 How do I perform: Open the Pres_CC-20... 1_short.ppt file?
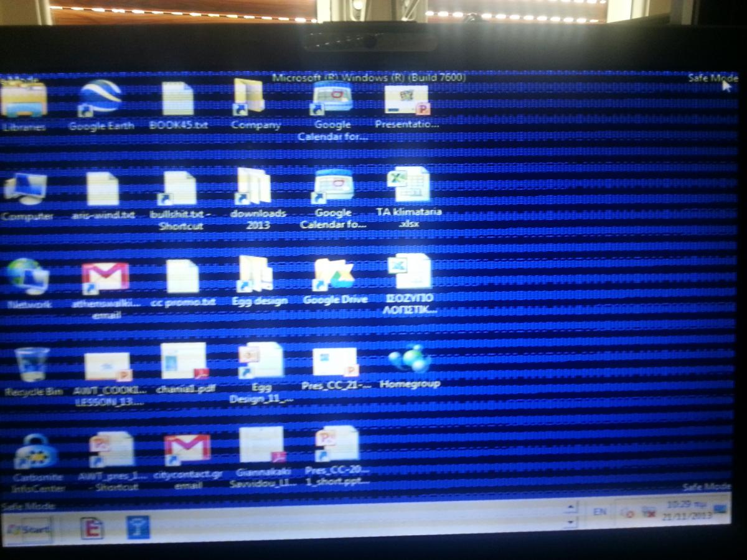point(337,456)
